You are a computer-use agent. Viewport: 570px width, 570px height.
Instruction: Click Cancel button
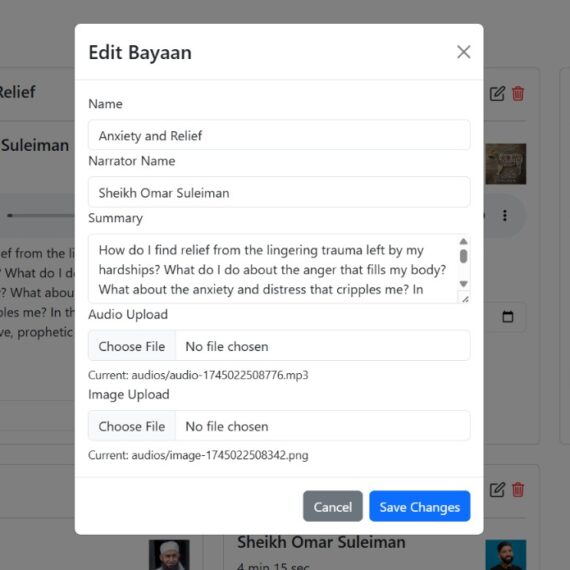point(333,506)
